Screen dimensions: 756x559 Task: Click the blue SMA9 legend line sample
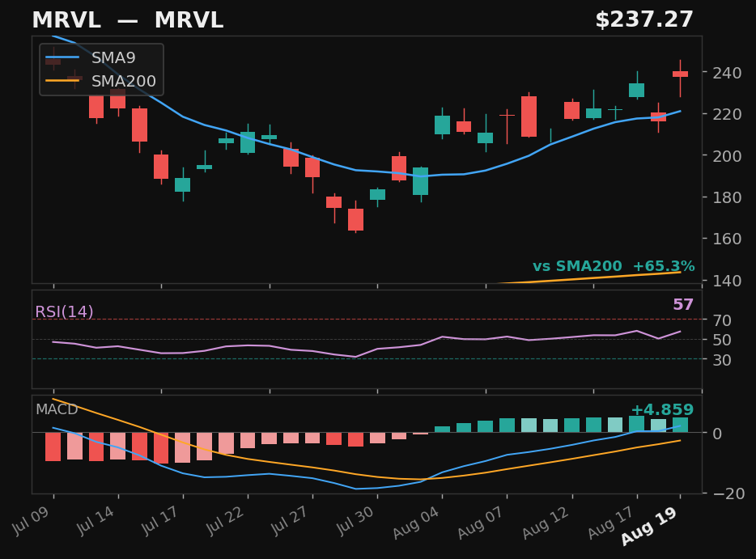click(x=62, y=57)
